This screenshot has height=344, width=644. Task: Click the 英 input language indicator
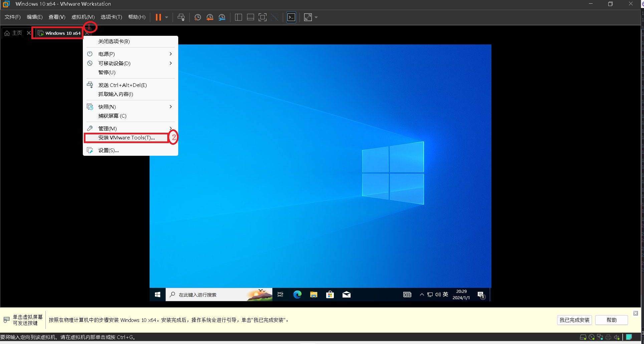coord(445,295)
